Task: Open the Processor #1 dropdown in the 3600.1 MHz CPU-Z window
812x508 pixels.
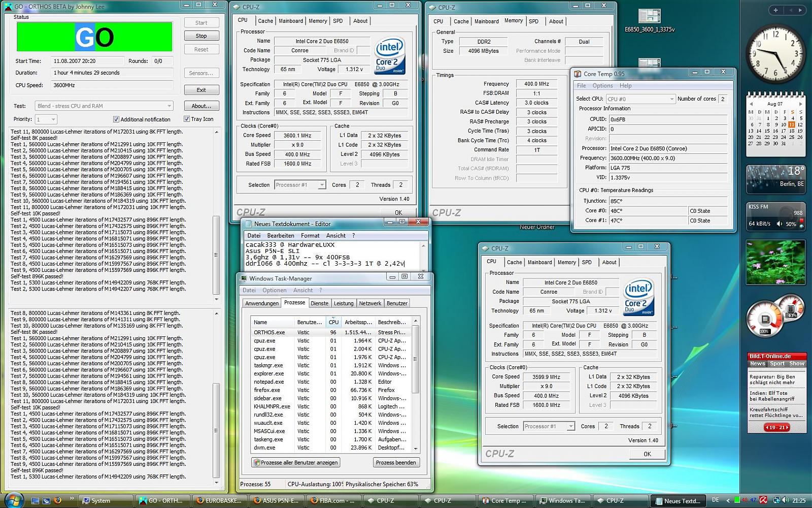Action: click(300, 185)
